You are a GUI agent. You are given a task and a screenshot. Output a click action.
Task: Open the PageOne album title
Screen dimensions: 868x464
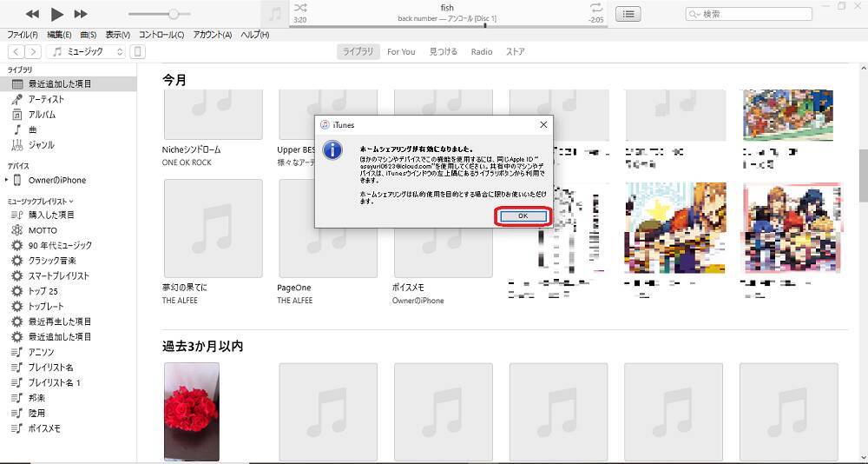coord(294,288)
